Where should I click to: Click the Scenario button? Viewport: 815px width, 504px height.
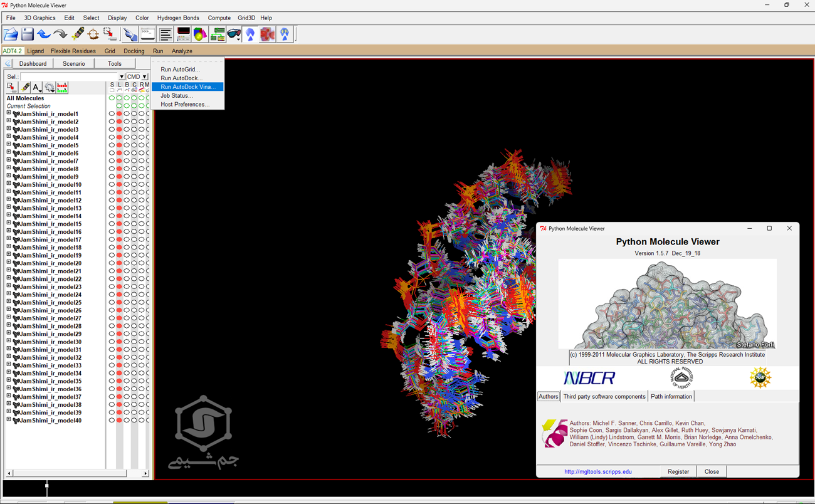click(73, 63)
